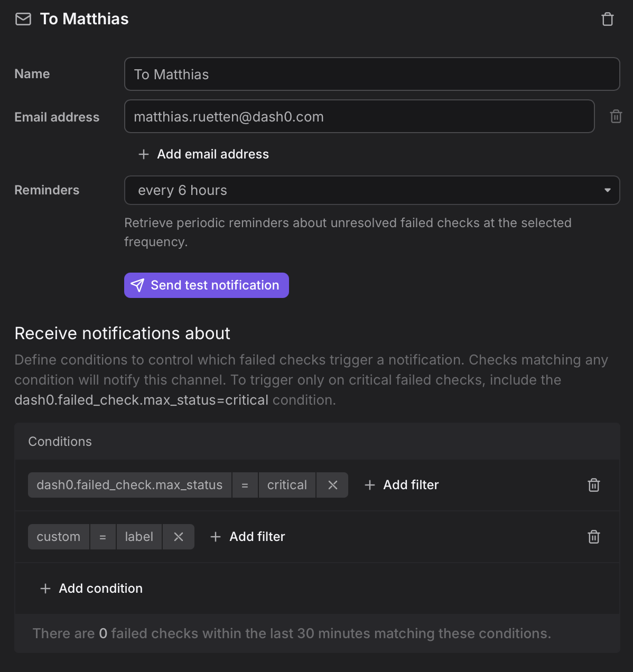
Task: Click the envelope icon beside To Matthias
Action: (23, 20)
